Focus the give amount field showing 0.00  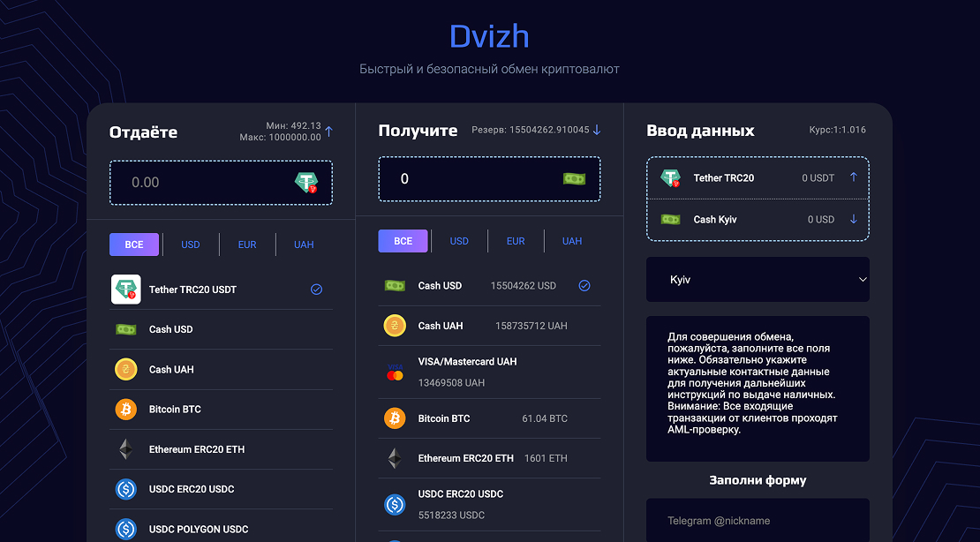coord(221,183)
